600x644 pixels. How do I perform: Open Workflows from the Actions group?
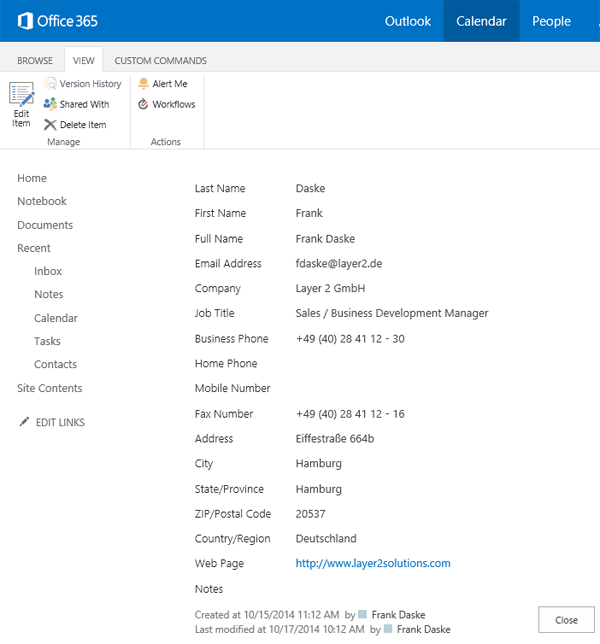pos(143,104)
